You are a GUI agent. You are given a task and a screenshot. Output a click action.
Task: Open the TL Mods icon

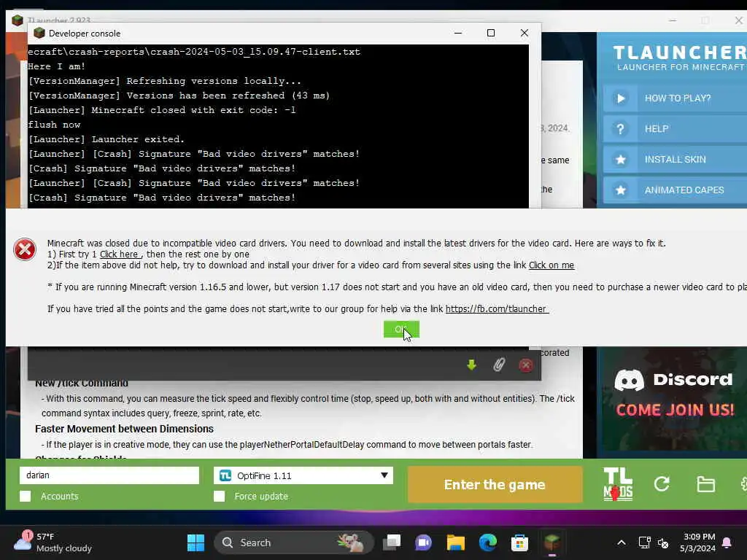pyautogui.click(x=617, y=484)
